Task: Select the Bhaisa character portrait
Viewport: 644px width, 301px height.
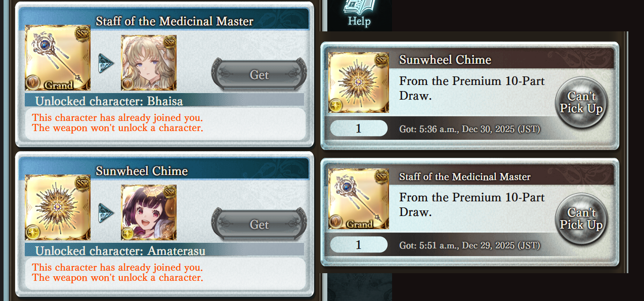Action: tap(149, 62)
